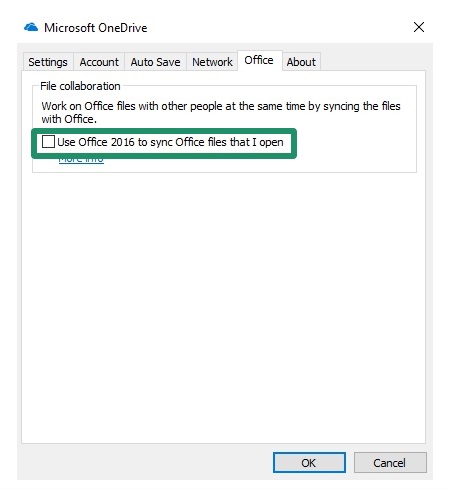Go to the Auto Save tab
The image size is (450, 489).
[155, 62]
